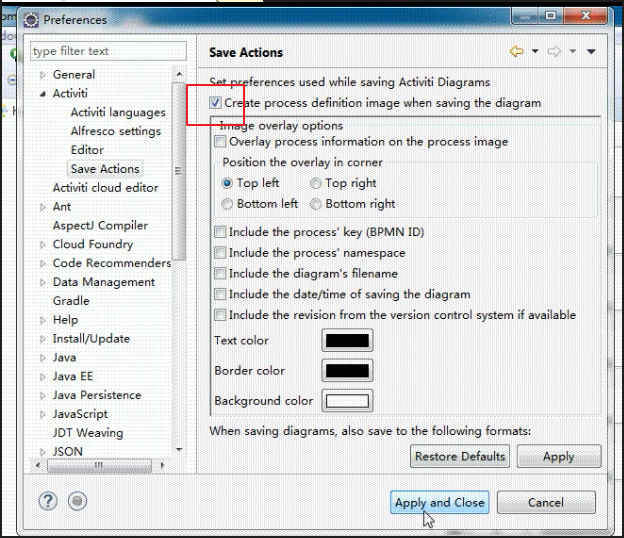Toggle Create process definition image checkbox

[x=215, y=103]
